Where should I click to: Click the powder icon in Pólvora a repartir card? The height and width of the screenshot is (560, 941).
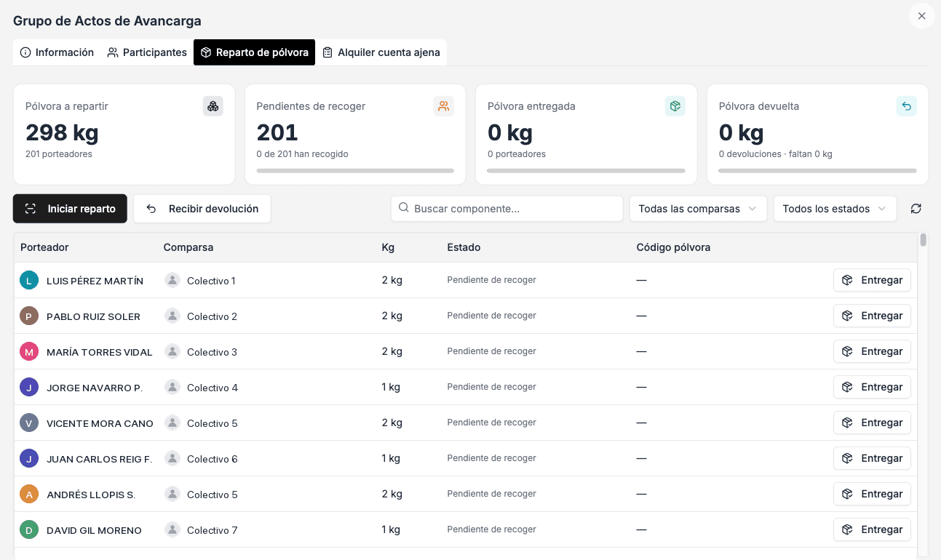click(x=213, y=106)
